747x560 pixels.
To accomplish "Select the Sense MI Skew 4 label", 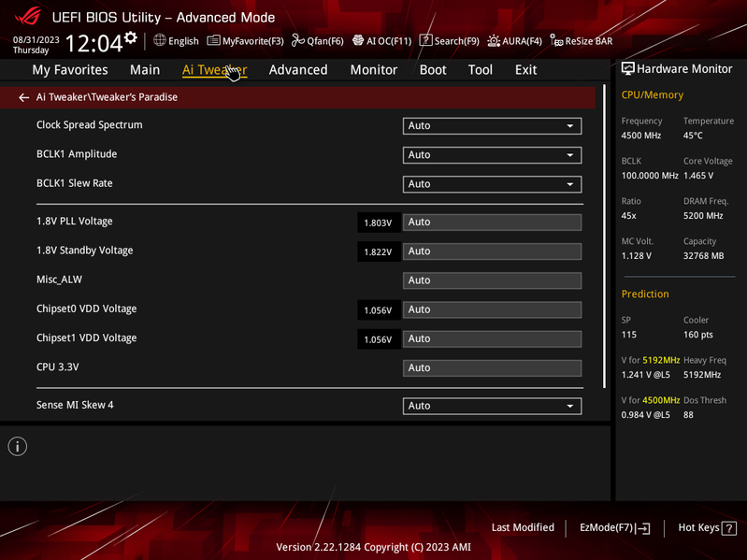I will click(x=75, y=405).
